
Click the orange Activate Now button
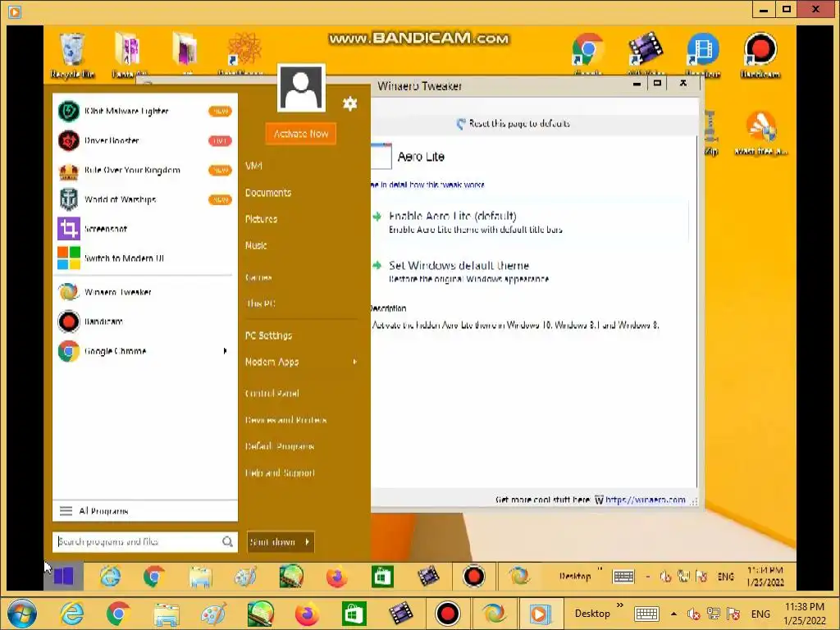(x=300, y=134)
